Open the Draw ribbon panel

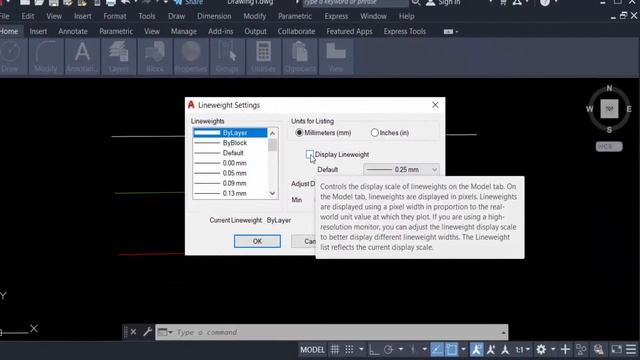(x=10, y=57)
